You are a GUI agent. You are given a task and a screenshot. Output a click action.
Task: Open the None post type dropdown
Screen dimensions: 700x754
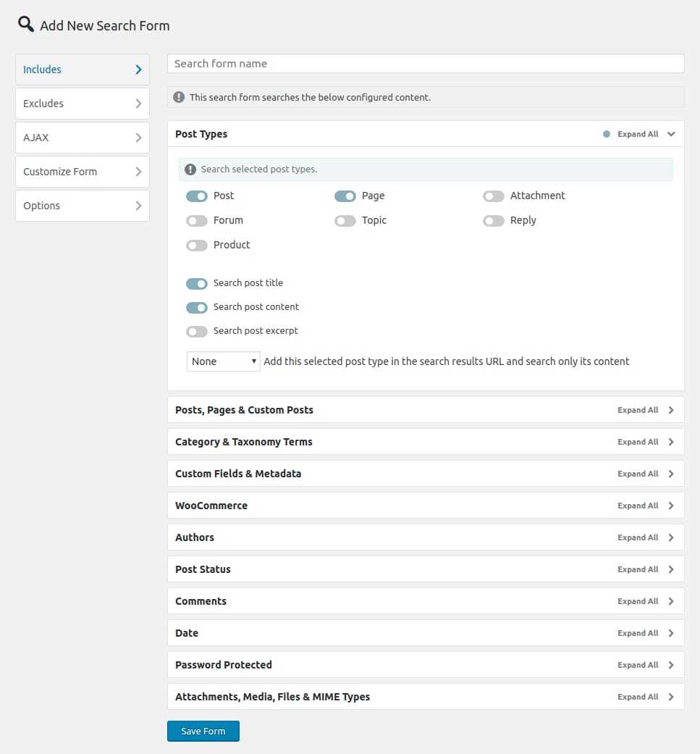pos(223,361)
